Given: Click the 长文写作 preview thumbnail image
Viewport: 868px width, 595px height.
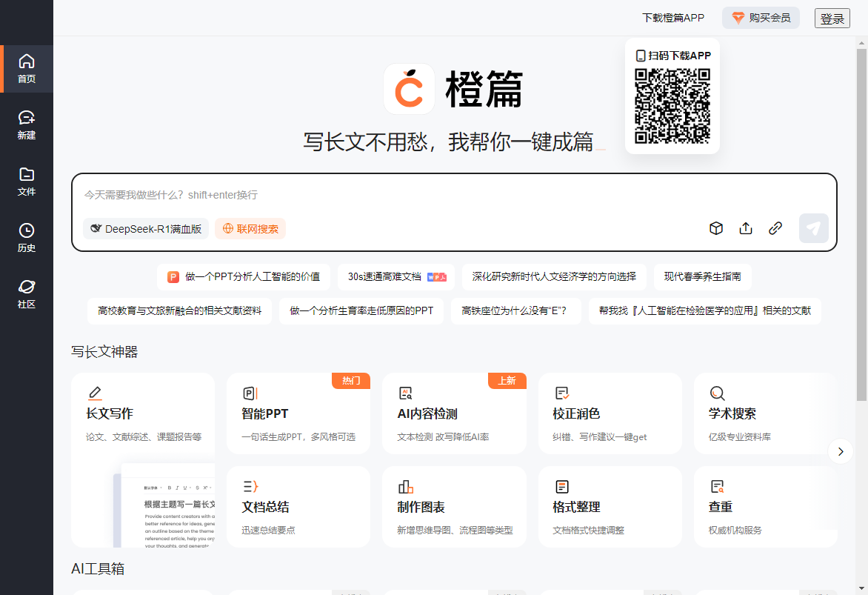Looking at the screenshot, I should coord(164,505).
